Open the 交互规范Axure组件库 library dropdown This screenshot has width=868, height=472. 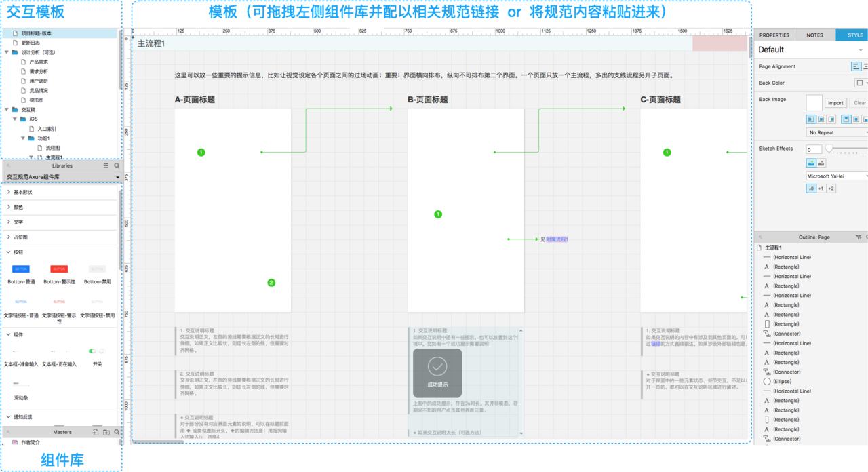[62, 177]
